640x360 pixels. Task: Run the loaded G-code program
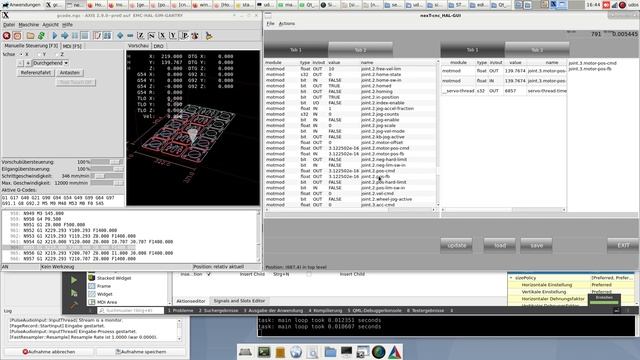pyautogui.click(x=55, y=36)
